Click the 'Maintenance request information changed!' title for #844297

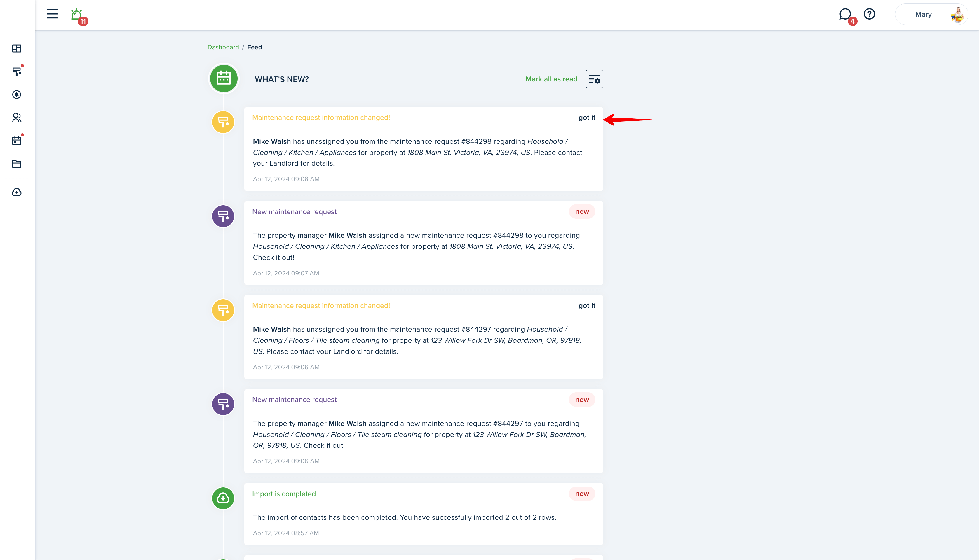(x=321, y=306)
